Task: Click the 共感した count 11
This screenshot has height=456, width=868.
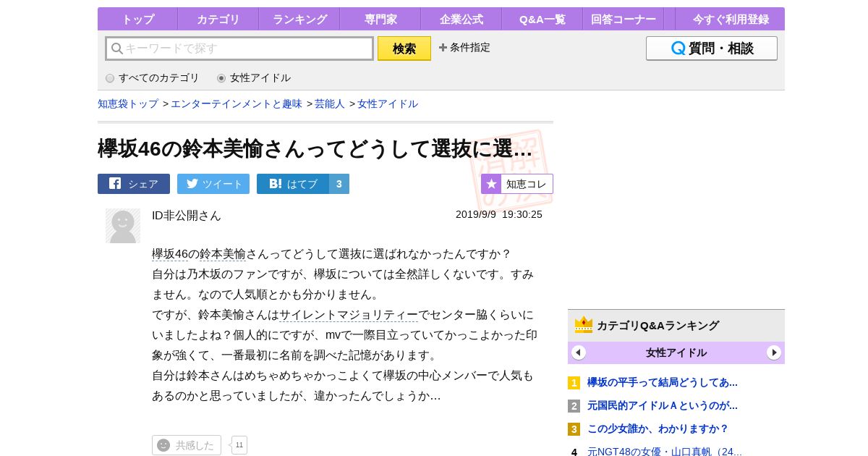Action: coord(239,445)
